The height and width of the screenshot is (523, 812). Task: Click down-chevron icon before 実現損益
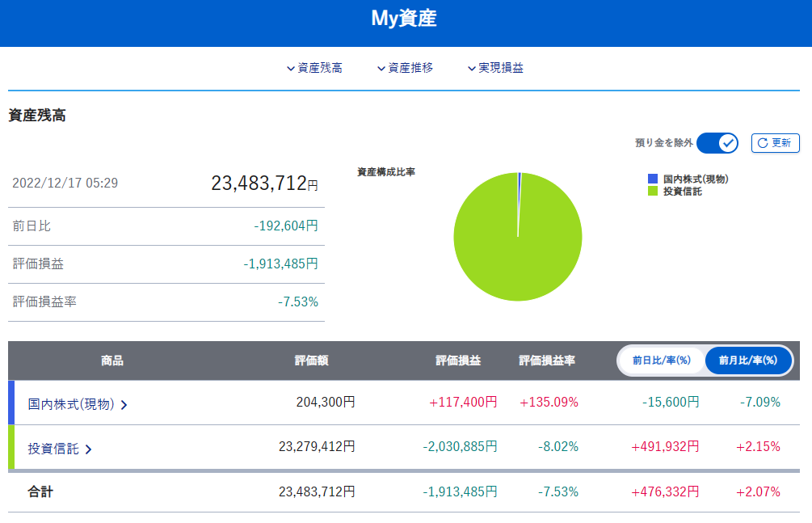click(x=472, y=69)
